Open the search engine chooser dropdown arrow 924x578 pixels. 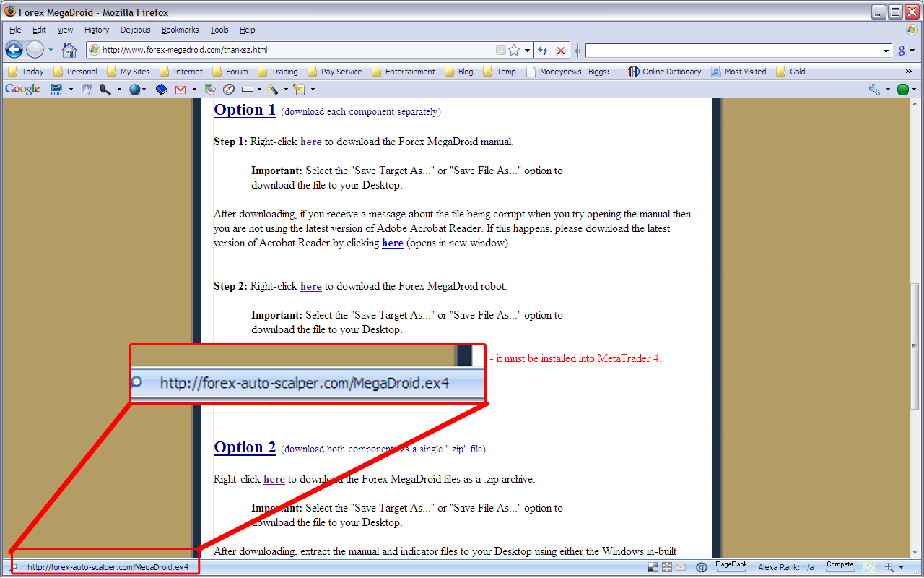pyautogui.click(x=912, y=51)
